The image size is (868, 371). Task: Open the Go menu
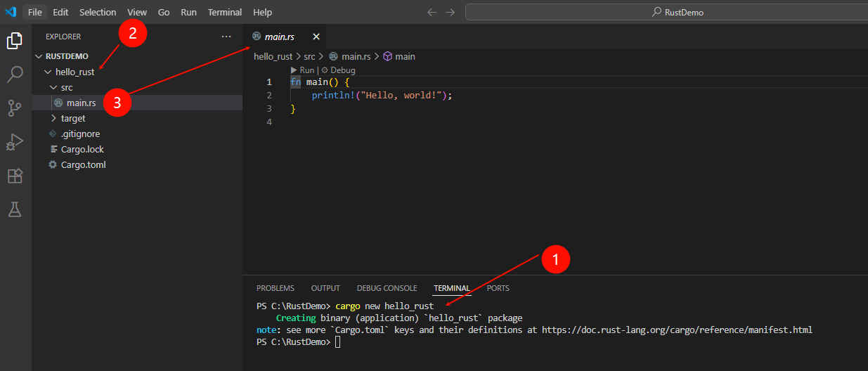coord(164,12)
